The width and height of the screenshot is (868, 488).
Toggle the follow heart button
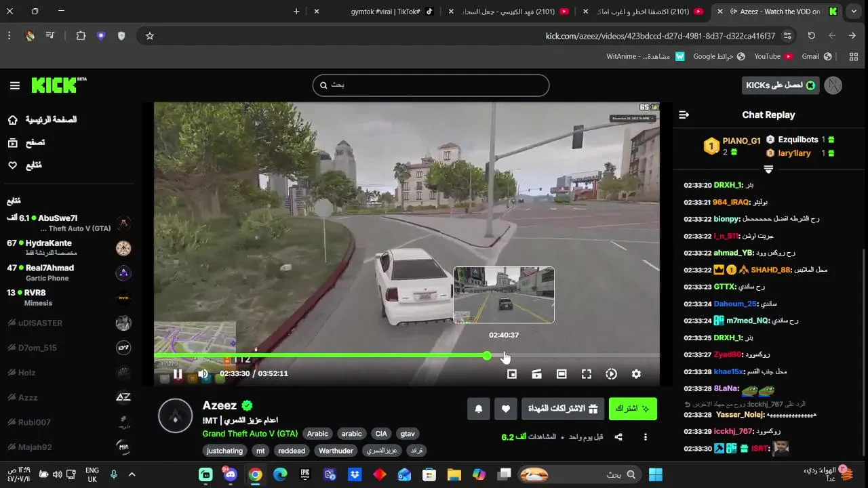click(505, 409)
